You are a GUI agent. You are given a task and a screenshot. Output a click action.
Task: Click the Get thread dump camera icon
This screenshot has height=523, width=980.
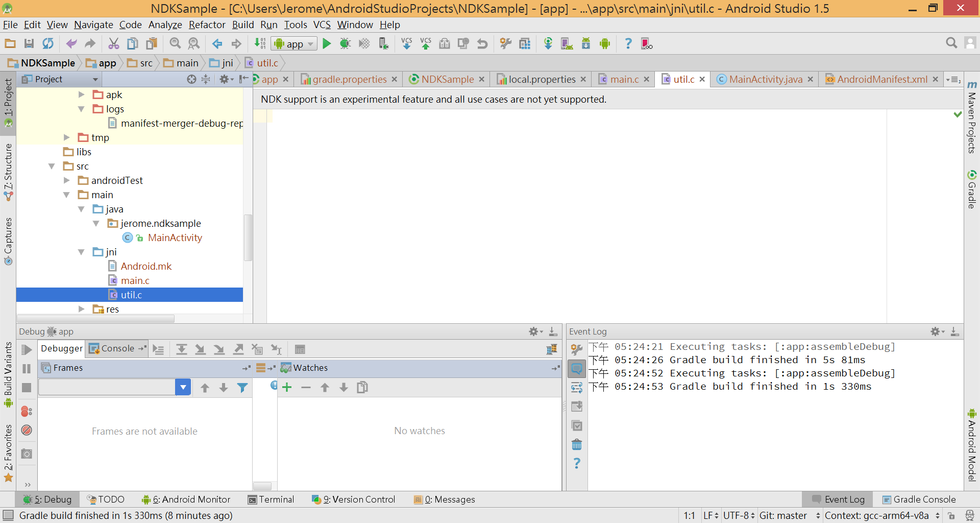coord(27,454)
